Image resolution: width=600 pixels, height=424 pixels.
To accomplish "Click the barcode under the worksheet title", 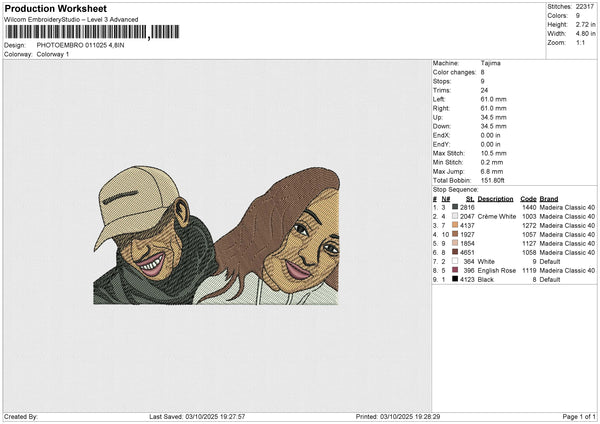I will 92,32.
